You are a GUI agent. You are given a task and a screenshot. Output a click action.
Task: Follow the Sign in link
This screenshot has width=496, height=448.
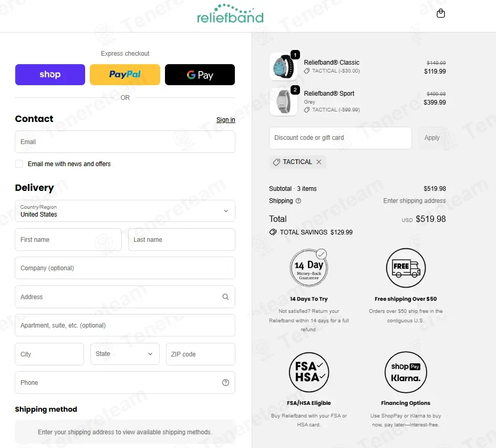225,120
